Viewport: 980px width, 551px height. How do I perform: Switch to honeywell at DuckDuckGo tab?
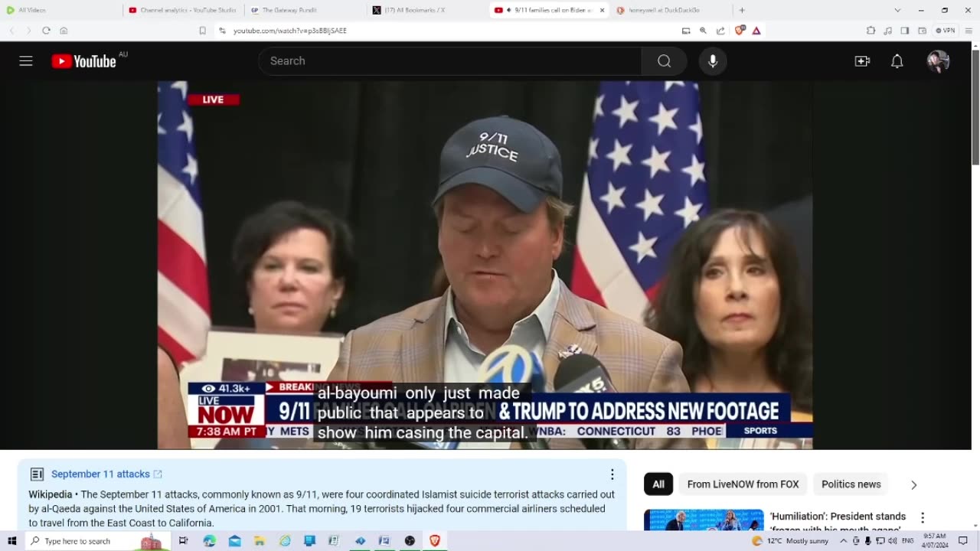pyautogui.click(x=671, y=10)
